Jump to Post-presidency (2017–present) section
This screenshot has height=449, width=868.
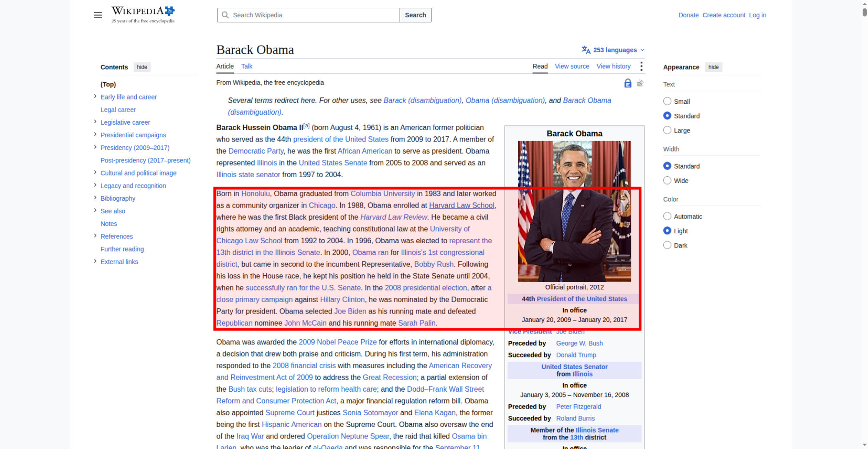[145, 160]
